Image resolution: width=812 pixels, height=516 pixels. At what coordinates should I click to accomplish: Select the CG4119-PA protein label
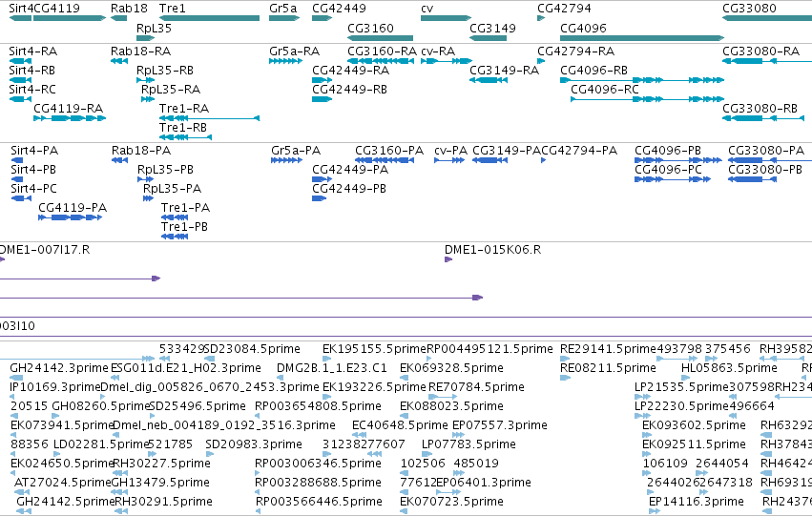tap(73, 208)
